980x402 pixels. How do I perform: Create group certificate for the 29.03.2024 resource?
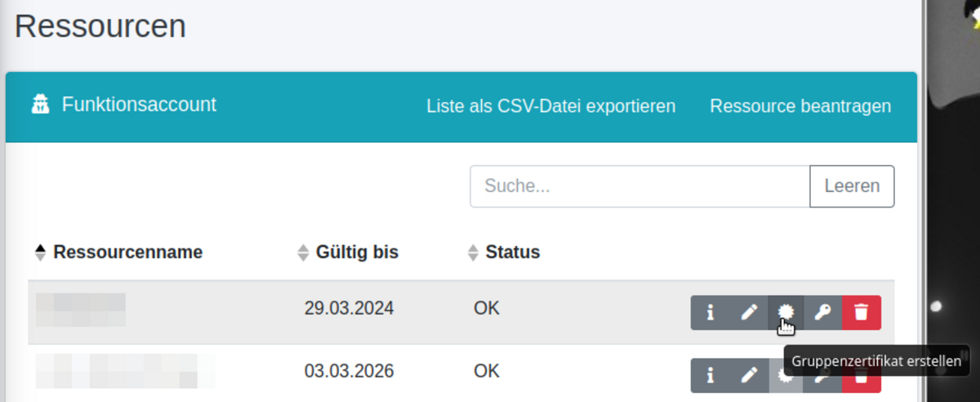coord(786,312)
